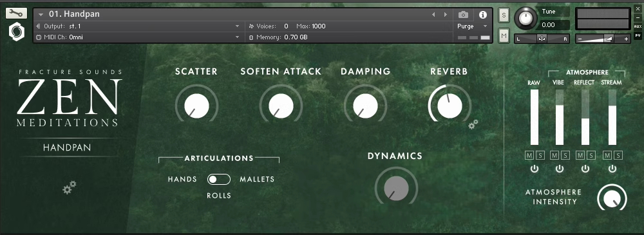Take a snapshot with the camera icon

pyautogui.click(x=463, y=15)
